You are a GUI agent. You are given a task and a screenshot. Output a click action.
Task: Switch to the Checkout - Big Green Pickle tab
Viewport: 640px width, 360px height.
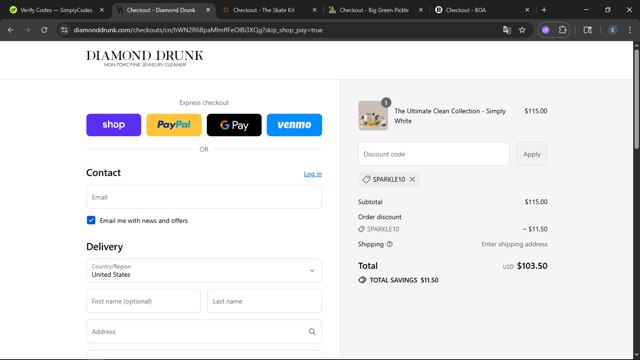click(374, 10)
